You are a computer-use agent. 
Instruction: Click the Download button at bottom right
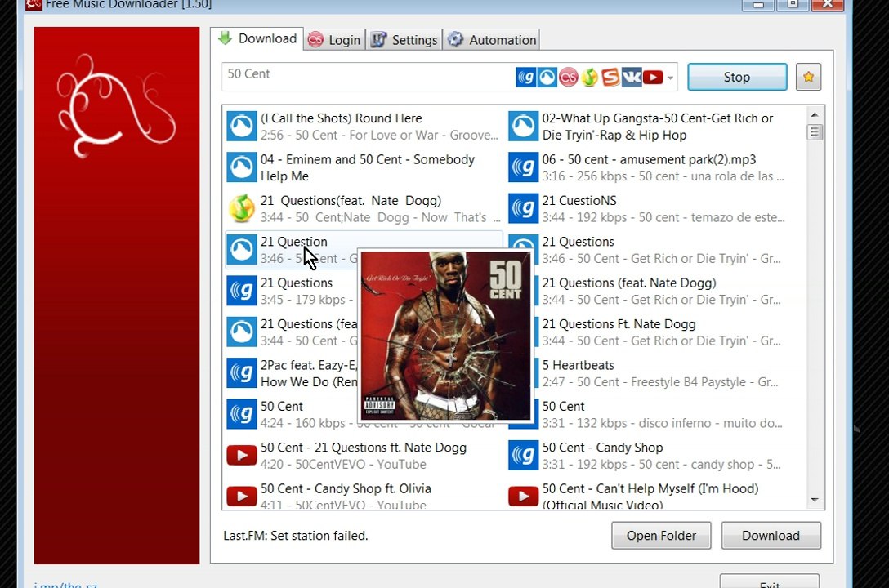tap(771, 535)
